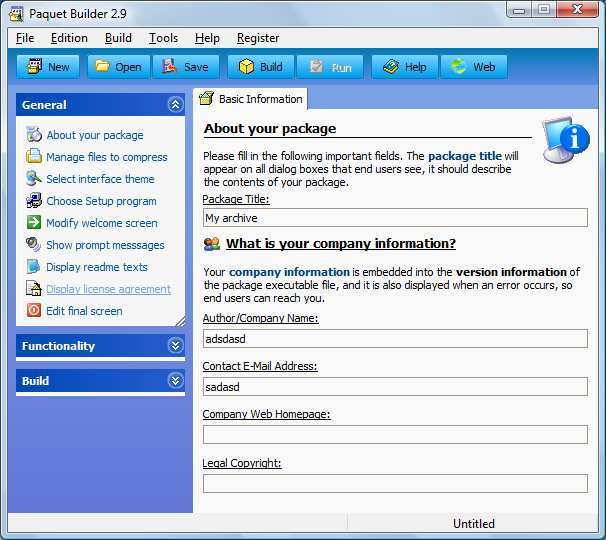Click the Display license agreement icon

point(34,288)
